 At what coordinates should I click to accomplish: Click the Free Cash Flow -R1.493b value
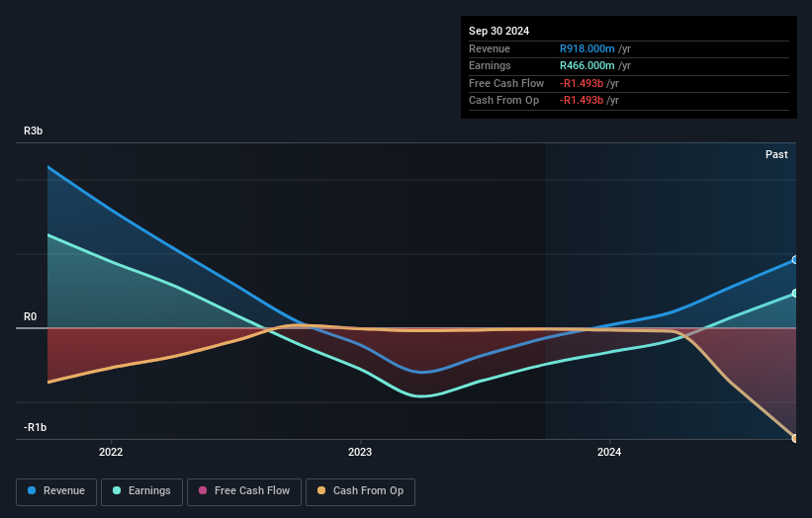tap(581, 83)
